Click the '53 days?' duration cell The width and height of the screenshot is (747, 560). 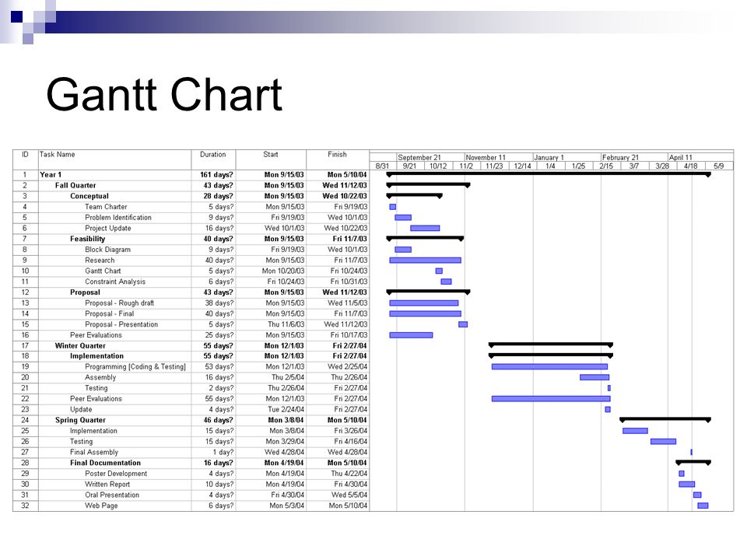(219, 366)
